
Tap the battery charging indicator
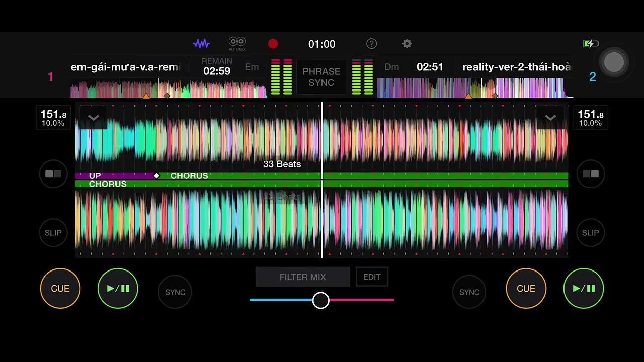click(590, 44)
